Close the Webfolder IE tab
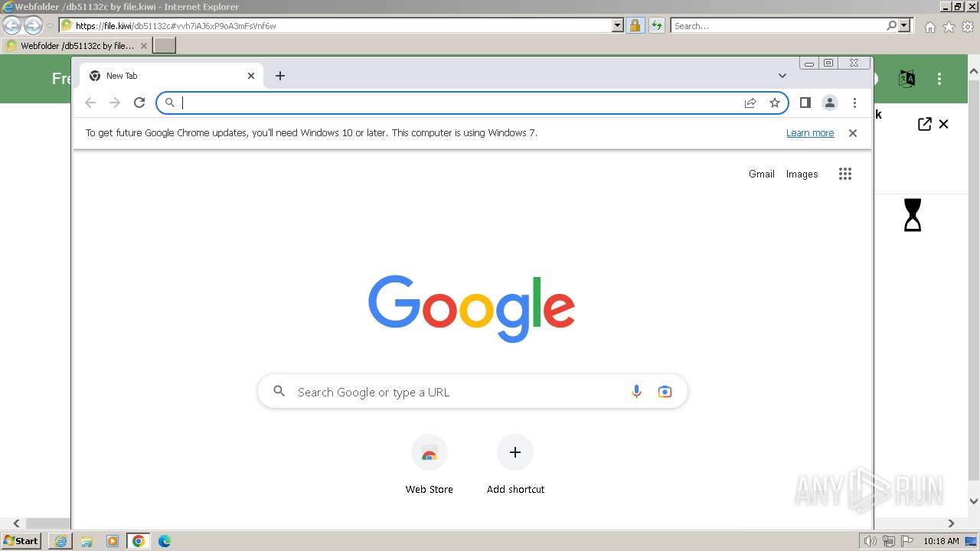Image resolution: width=980 pixels, height=551 pixels. (144, 46)
